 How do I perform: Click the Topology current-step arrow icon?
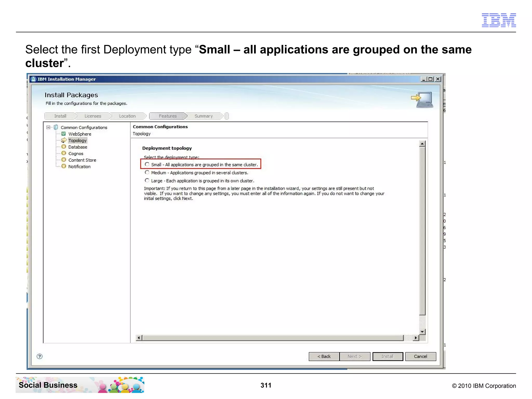pyautogui.click(x=64, y=140)
